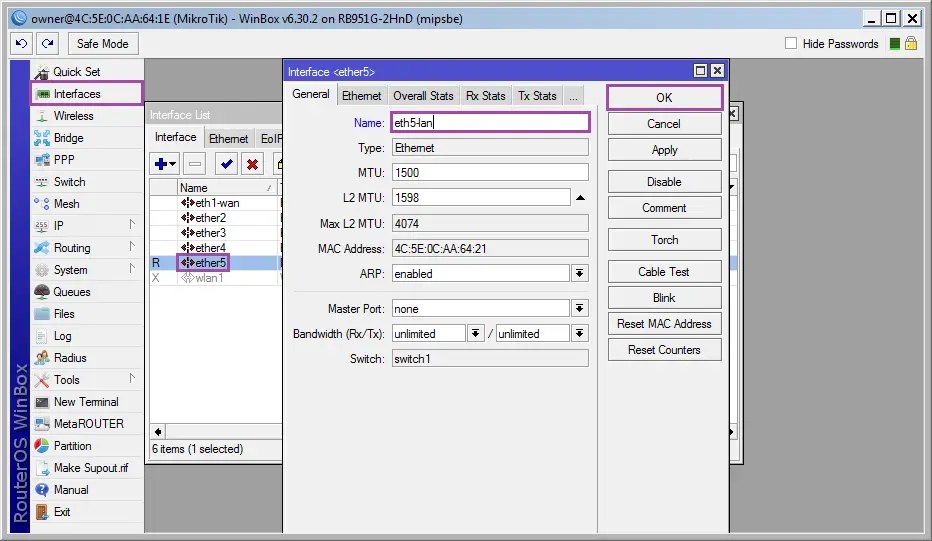Expand the Routing submenu

coord(132,247)
